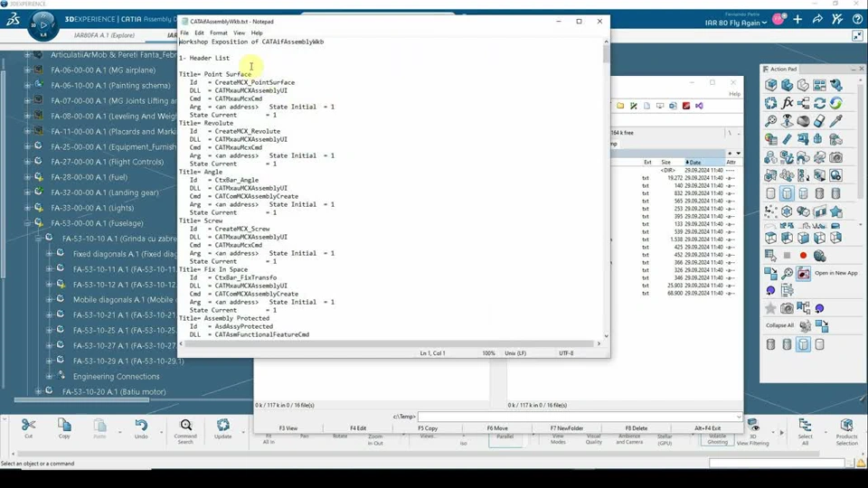Expand the FA-32-00-00 A.1 (Landing gear) node
This screenshot has width=868, height=488.
click(x=27, y=192)
